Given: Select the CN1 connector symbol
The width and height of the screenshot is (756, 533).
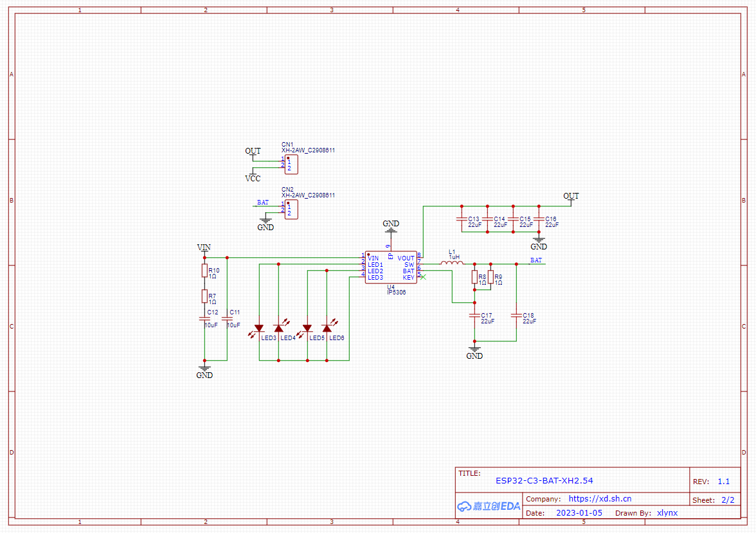Looking at the screenshot, I should pos(291,164).
